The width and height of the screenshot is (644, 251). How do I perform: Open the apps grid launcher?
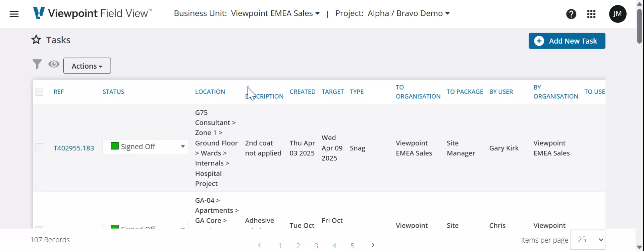point(591,14)
